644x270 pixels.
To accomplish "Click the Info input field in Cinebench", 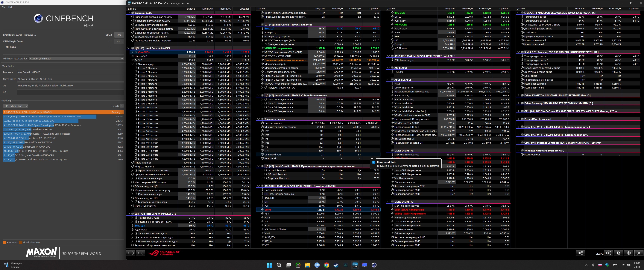I will pos(70,92).
